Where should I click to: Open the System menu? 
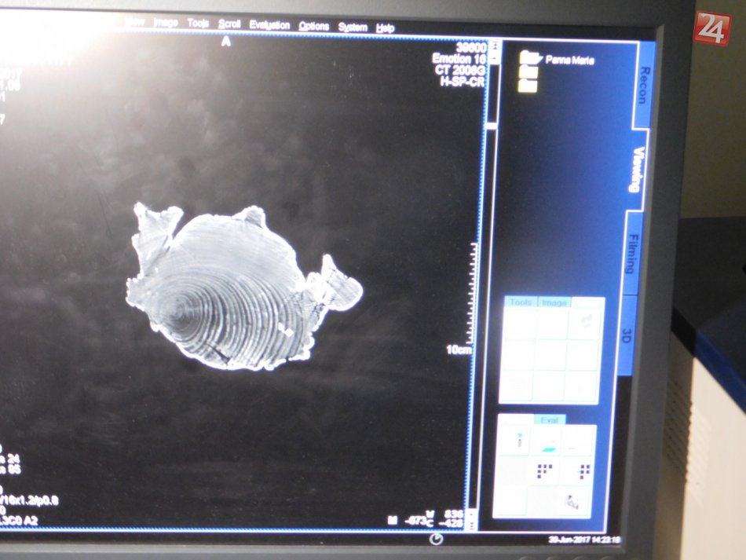[353, 27]
